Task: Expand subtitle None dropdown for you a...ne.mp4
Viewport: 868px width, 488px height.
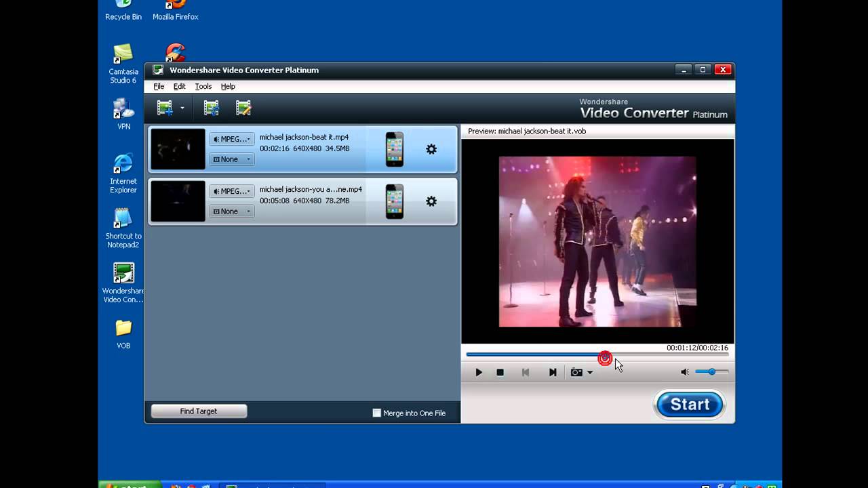Action: (x=232, y=211)
